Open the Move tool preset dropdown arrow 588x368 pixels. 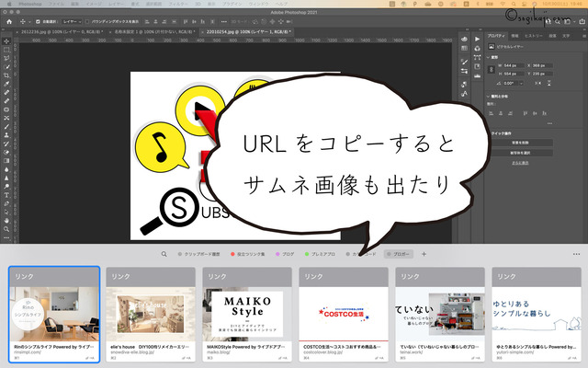pos(29,22)
